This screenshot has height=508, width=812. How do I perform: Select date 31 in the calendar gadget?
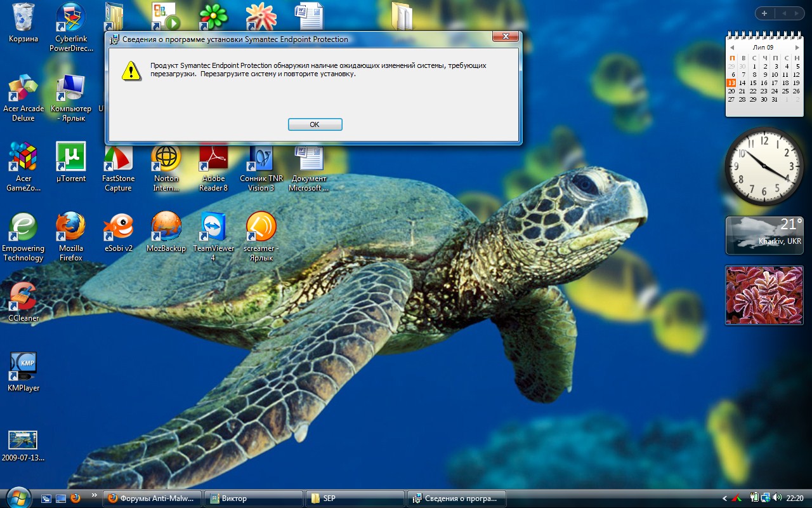pos(775,99)
